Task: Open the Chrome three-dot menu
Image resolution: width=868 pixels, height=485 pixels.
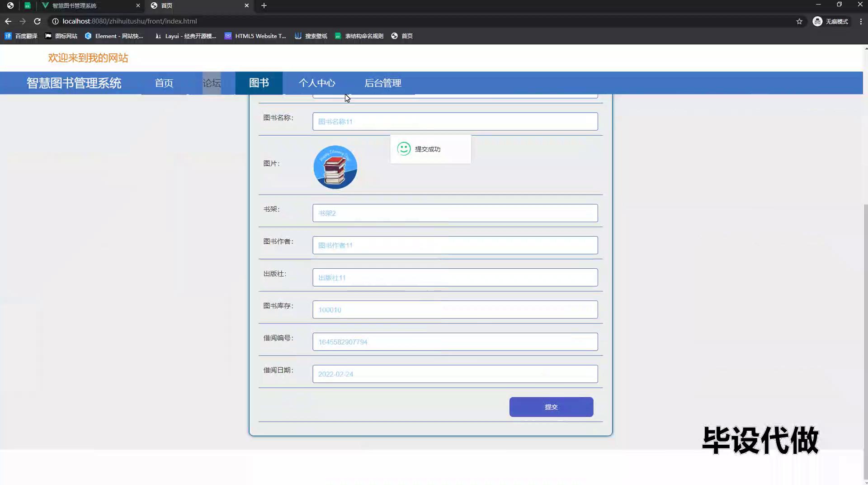Action: [x=861, y=21]
